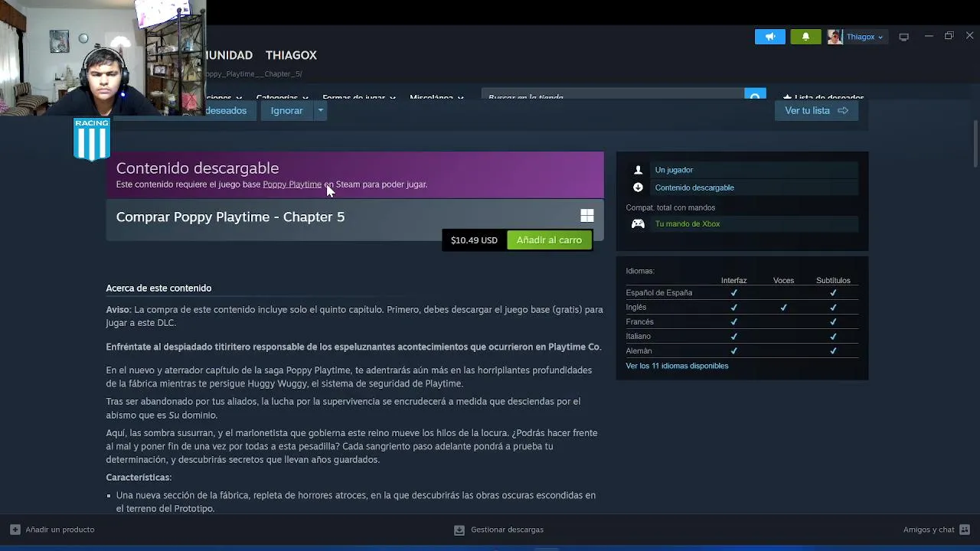
Task: Click 'Ver los 11 idiomas disponibles'
Action: (677, 366)
